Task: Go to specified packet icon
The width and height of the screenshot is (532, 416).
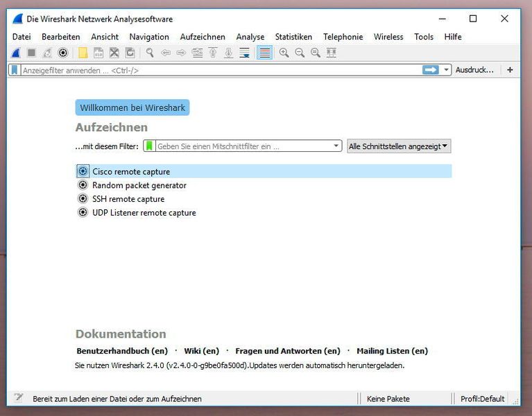Action: (x=197, y=53)
